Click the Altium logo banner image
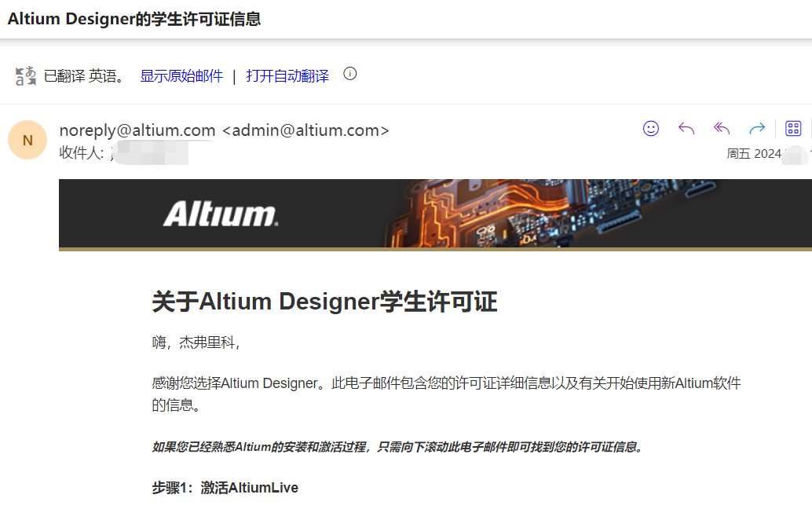Screen dimensions: 812x520 [x=435, y=215]
